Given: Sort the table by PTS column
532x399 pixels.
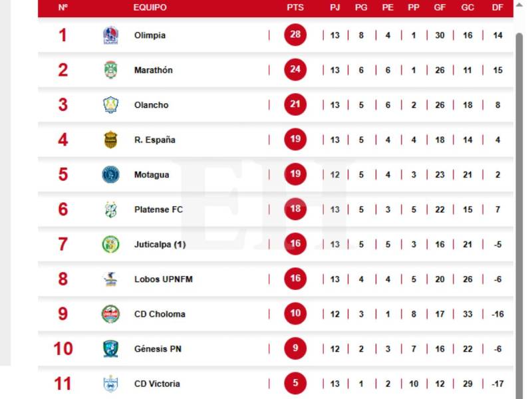Looking at the screenshot, I should (295, 8).
